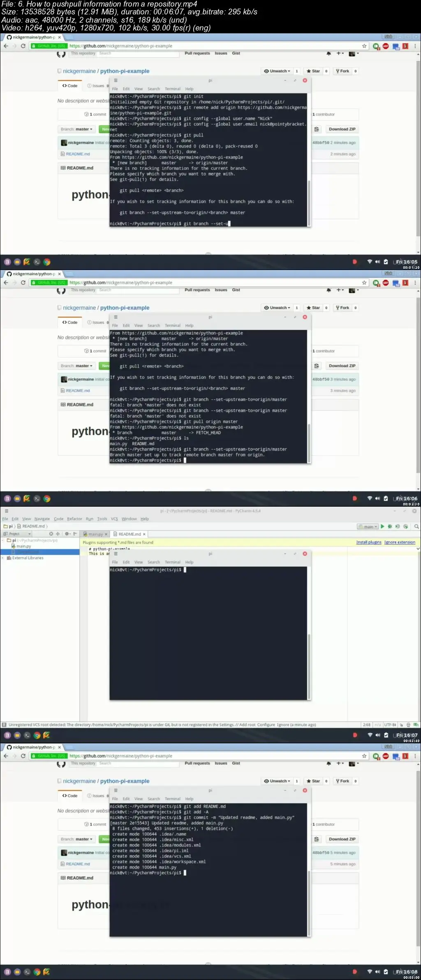Image resolution: width=421 pixels, height=980 pixels.
Task: Click the terminal scrollbar in the 16:05 frame
Action: (x=309, y=204)
